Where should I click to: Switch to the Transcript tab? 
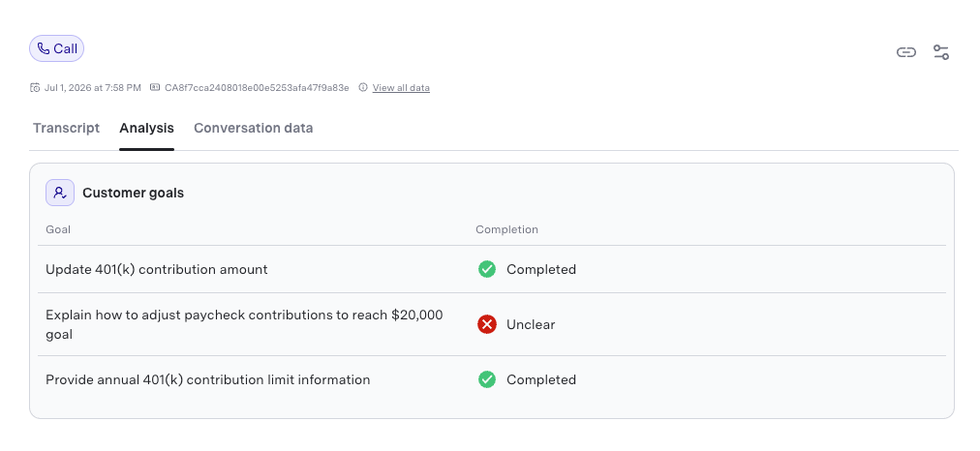click(x=66, y=128)
